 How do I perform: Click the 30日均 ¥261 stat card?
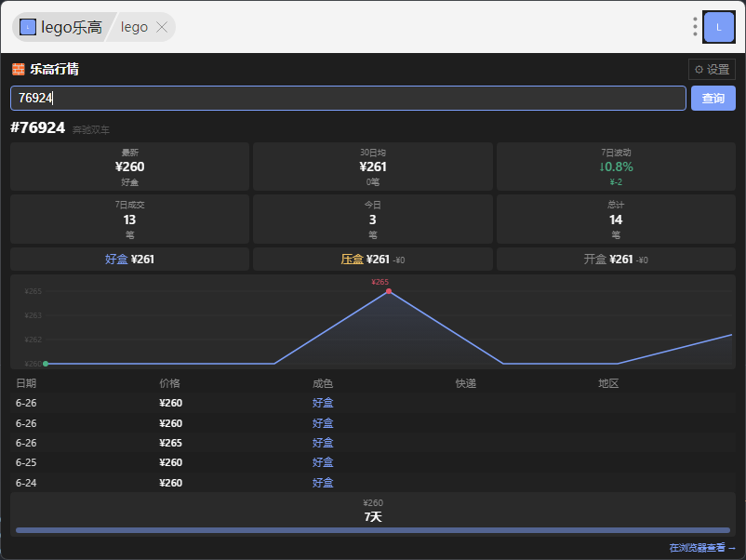coord(372,167)
